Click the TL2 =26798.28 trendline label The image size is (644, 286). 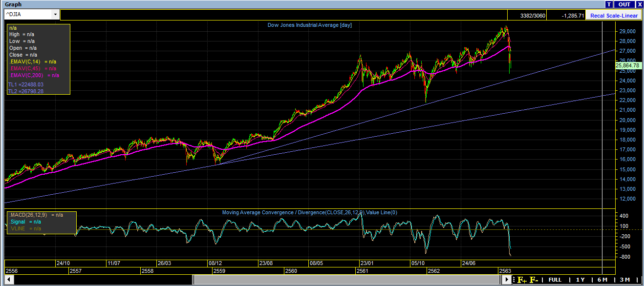[x=26, y=91]
